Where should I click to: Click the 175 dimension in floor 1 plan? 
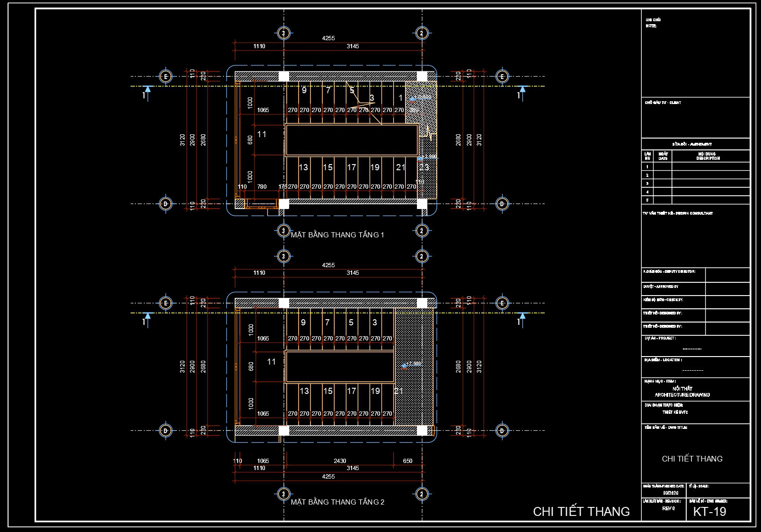283,187
